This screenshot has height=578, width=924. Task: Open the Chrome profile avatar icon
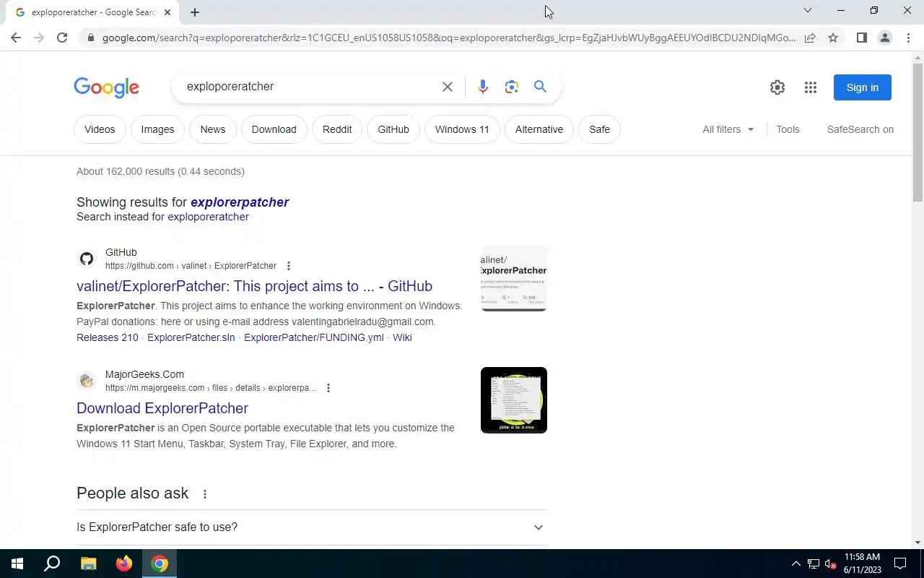(884, 38)
